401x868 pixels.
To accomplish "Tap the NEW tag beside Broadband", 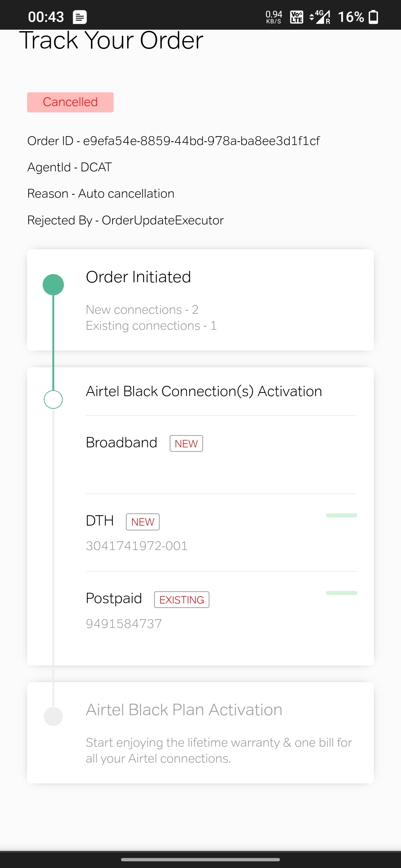I will click(186, 444).
